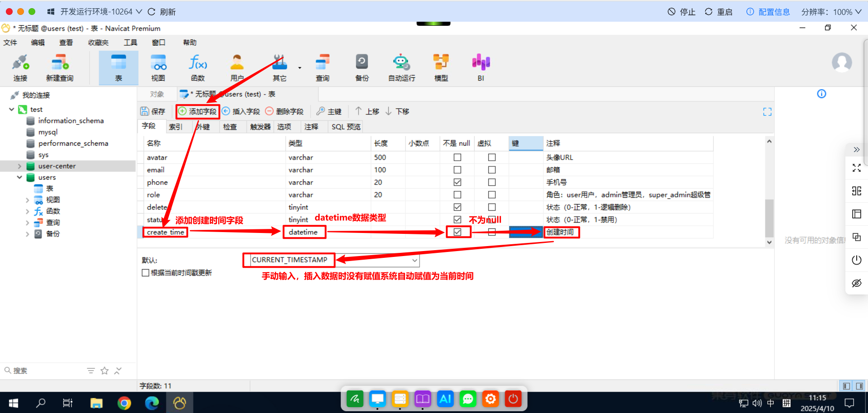Open the 函数 function toolbar icon
Image resolution: width=868 pixels, height=413 pixels.
[x=198, y=68]
